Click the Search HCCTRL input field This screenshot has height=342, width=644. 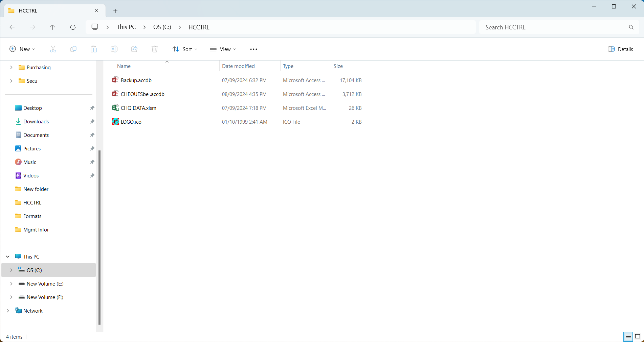[x=555, y=27]
